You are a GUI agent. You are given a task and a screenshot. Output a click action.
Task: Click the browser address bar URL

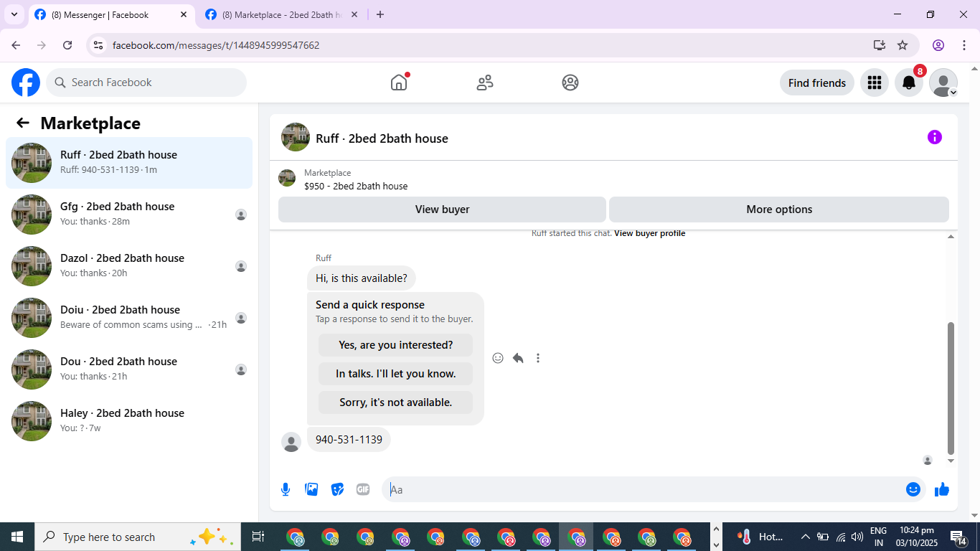click(216, 45)
